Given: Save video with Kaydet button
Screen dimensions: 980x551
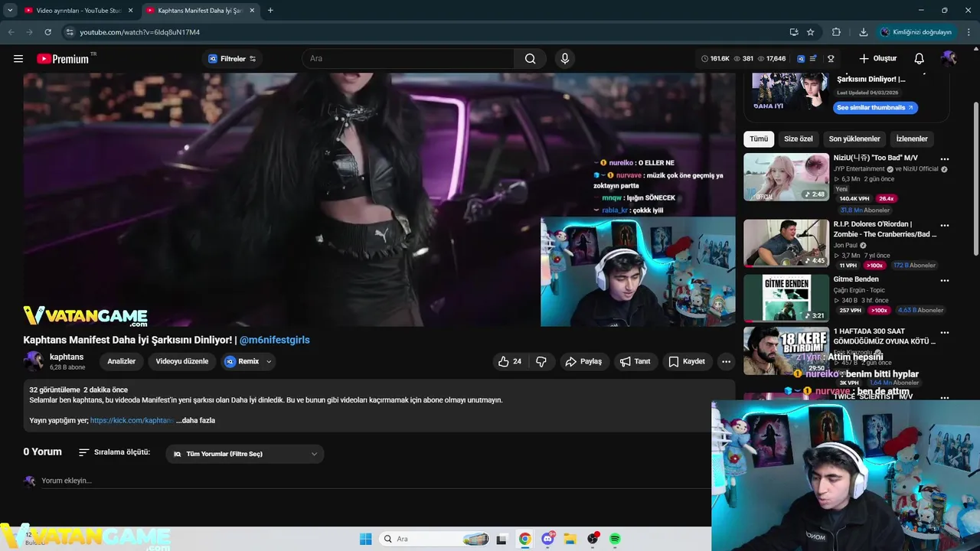Looking at the screenshot, I should pos(687,361).
